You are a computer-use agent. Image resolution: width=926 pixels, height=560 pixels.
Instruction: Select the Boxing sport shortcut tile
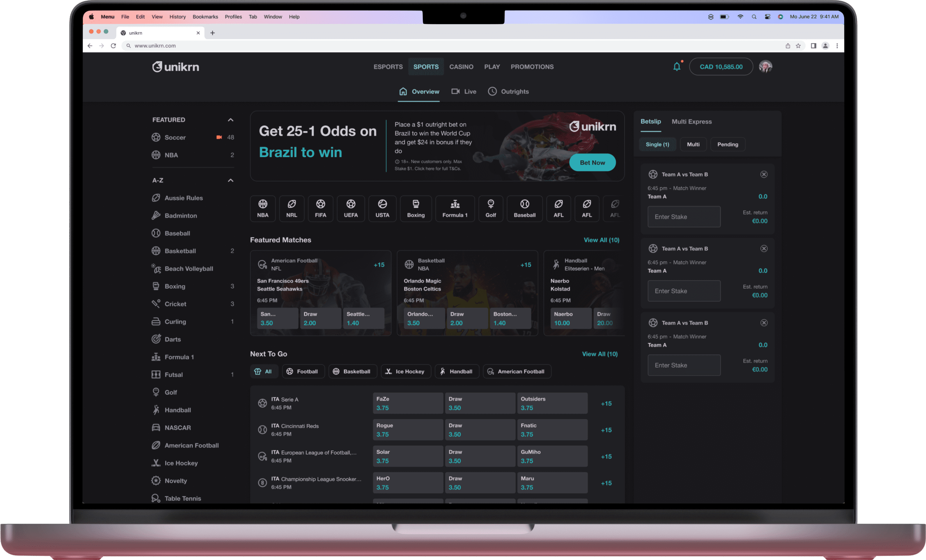point(416,209)
